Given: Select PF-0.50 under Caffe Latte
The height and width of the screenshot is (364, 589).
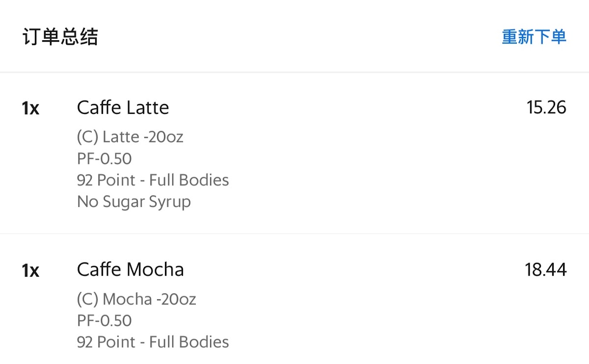Looking at the screenshot, I should click(104, 158).
